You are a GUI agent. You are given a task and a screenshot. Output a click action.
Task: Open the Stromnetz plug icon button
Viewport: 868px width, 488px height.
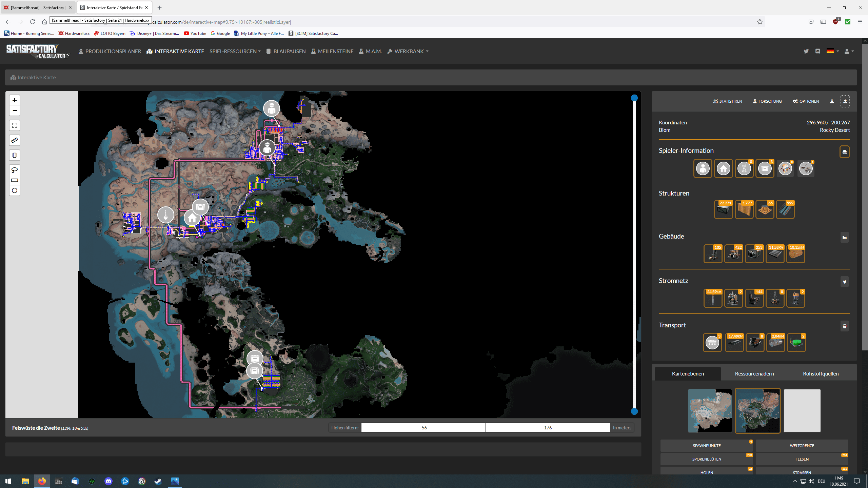click(845, 282)
